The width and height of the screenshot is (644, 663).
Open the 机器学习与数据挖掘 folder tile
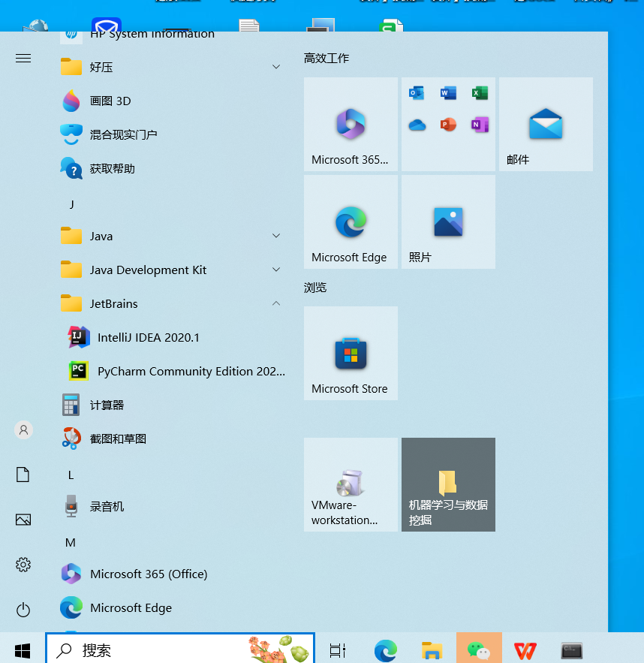click(448, 484)
